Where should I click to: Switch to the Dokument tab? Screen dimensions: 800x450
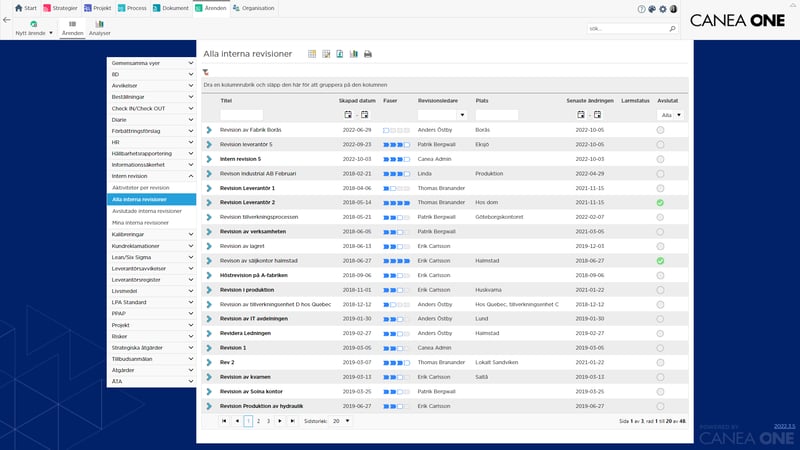pyautogui.click(x=171, y=8)
